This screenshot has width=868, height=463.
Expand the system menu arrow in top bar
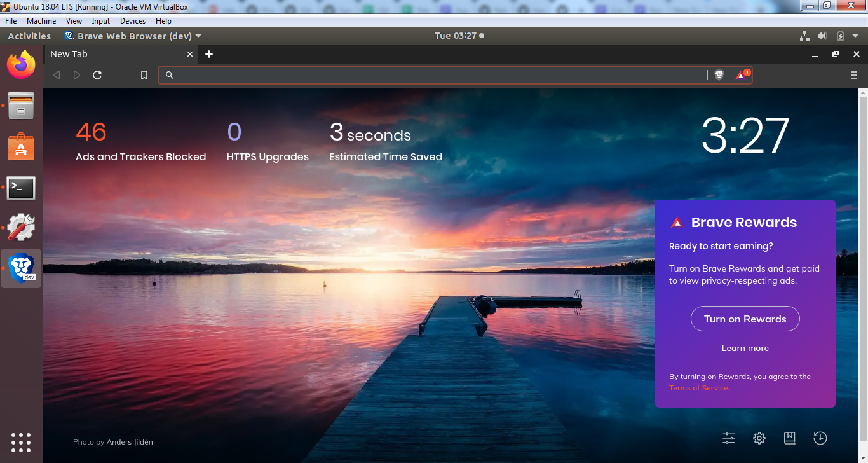tap(855, 36)
